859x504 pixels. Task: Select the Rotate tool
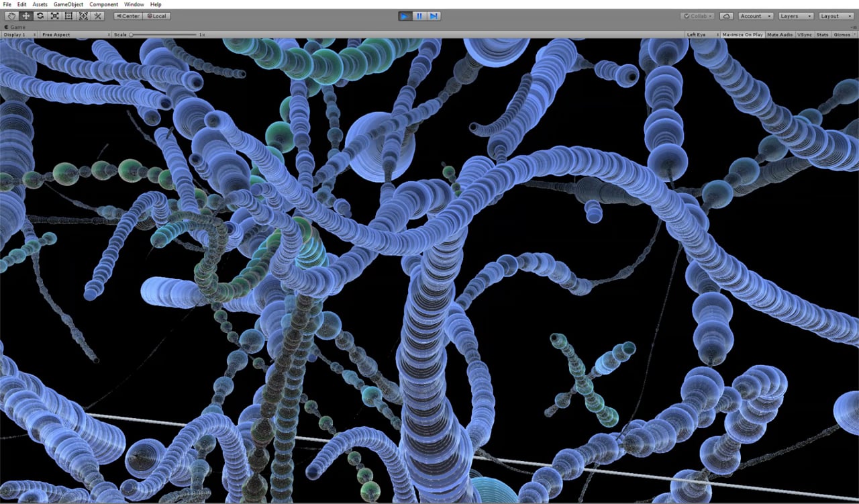(x=40, y=15)
